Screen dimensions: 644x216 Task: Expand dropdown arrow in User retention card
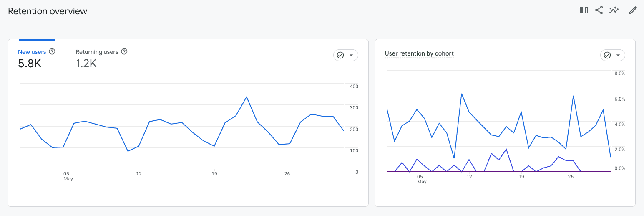point(618,55)
